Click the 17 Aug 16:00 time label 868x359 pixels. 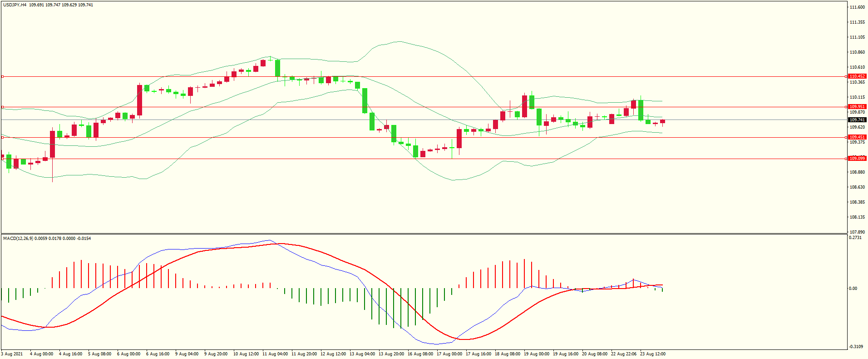(478, 354)
